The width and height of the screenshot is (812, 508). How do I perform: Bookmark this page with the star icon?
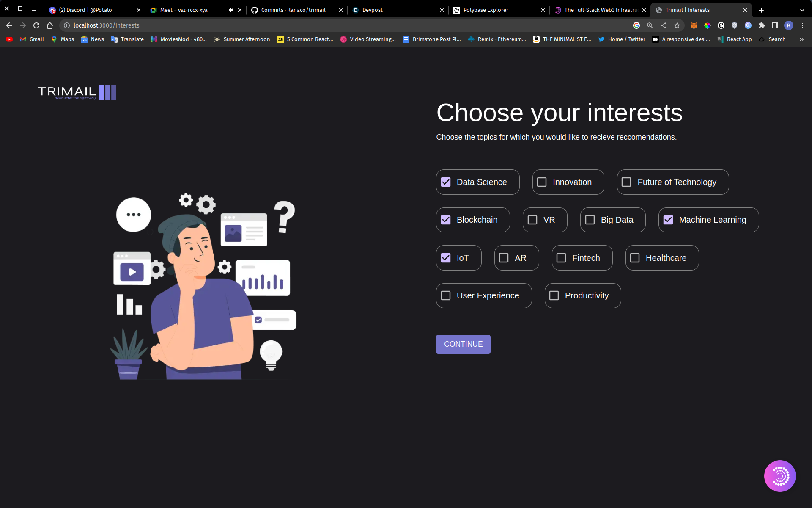pyautogui.click(x=677, y=25)
